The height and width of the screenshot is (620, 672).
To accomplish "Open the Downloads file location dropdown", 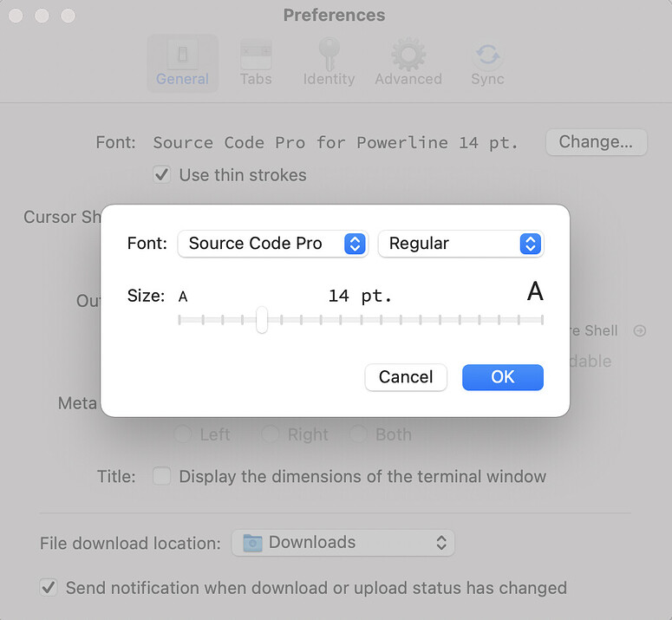I will (343, 543).
